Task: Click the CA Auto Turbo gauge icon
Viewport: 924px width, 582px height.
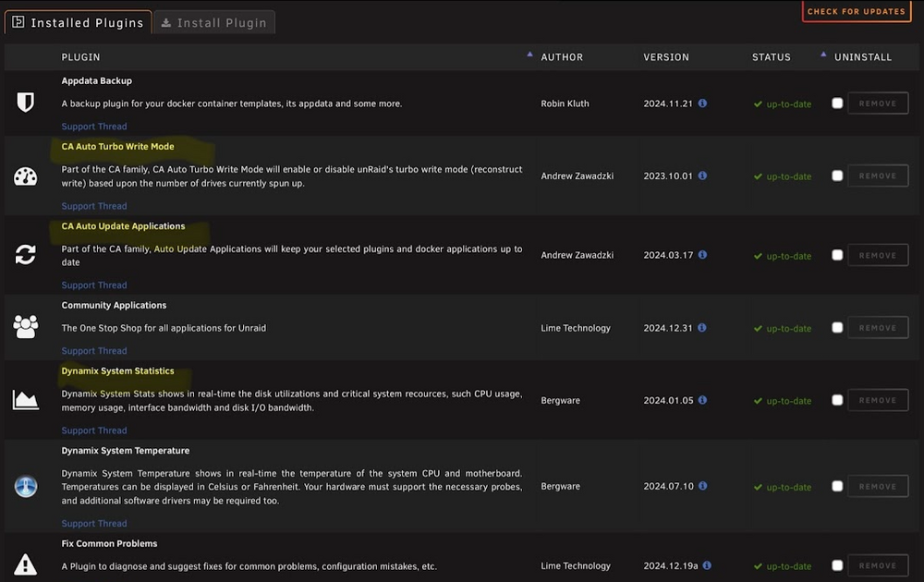Action: coord(25,176)
